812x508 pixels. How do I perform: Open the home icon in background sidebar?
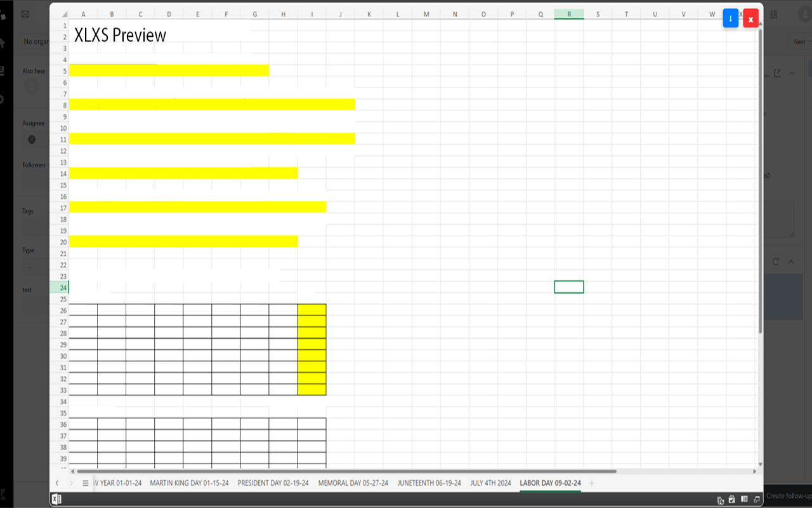pyautogui.click(x=3, y=43)
